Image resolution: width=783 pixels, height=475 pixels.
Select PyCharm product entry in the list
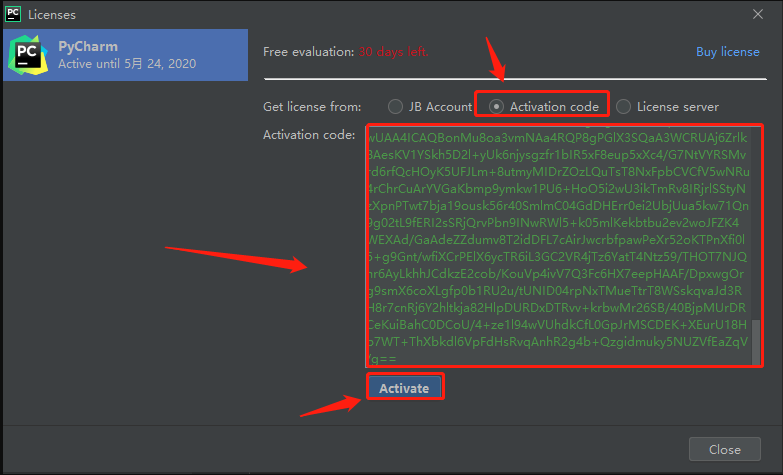click(125, 54)
